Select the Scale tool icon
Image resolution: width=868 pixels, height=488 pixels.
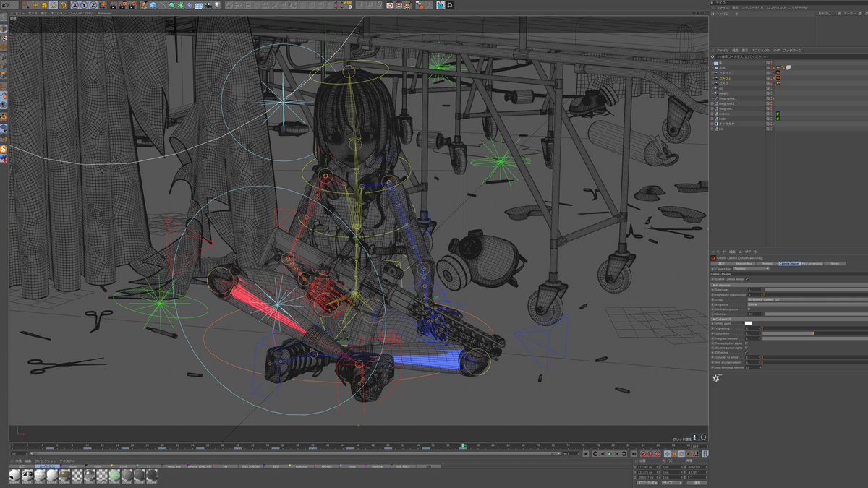point(43,5)
